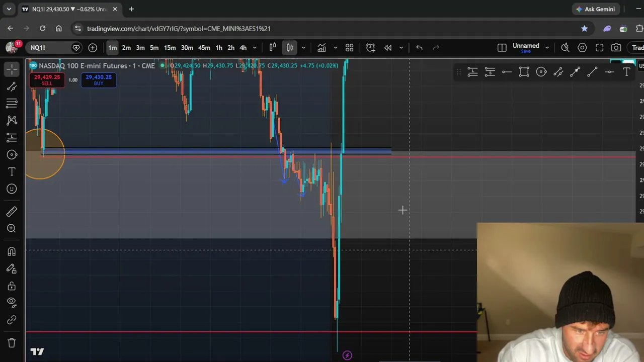The height and width of the screenshot is (362, 644).
Task: Expand the timeframe interval dropdown
Action: pos(255,48)
